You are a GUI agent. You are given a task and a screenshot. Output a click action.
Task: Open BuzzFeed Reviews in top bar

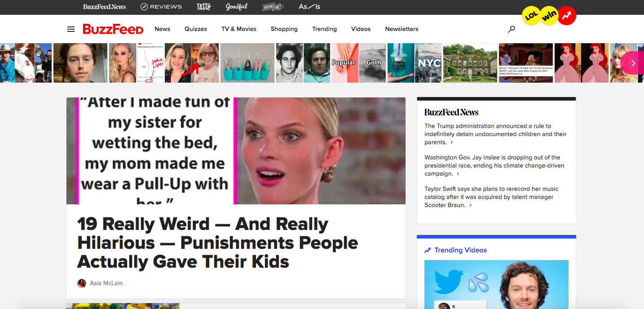tap(161, 7)
